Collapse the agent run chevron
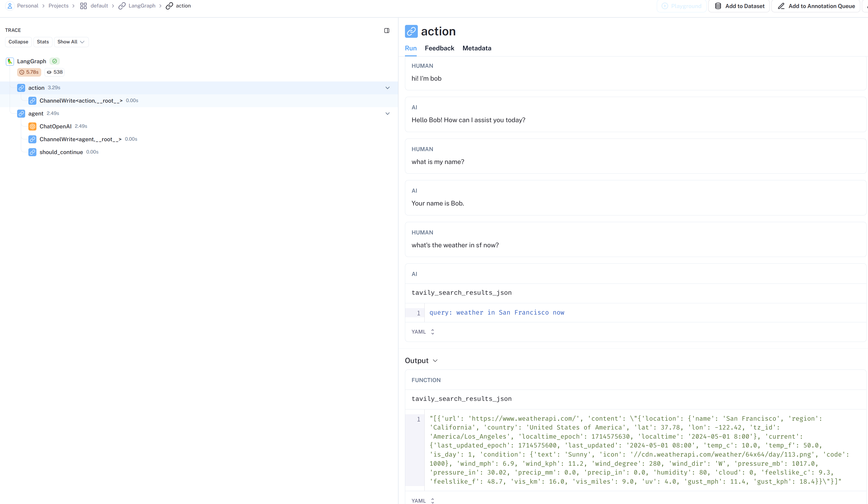 [x=387, y=113]
